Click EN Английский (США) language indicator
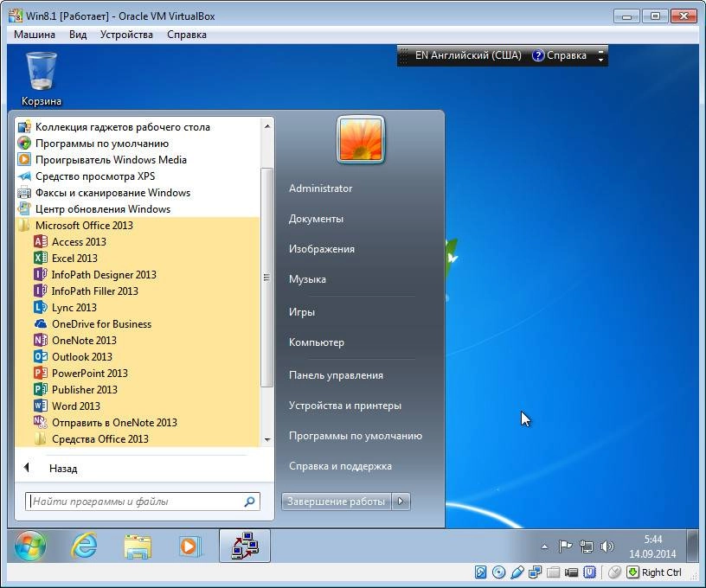 [x=468, y=55]
